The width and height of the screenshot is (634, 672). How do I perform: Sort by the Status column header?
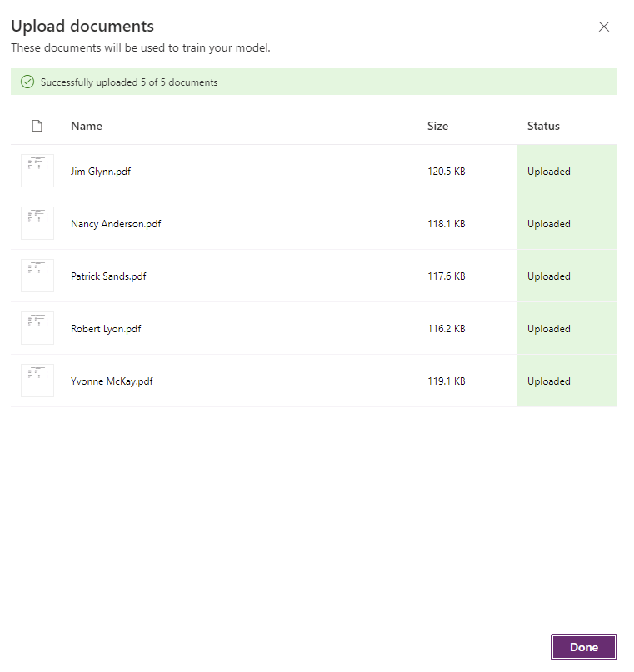543,127
